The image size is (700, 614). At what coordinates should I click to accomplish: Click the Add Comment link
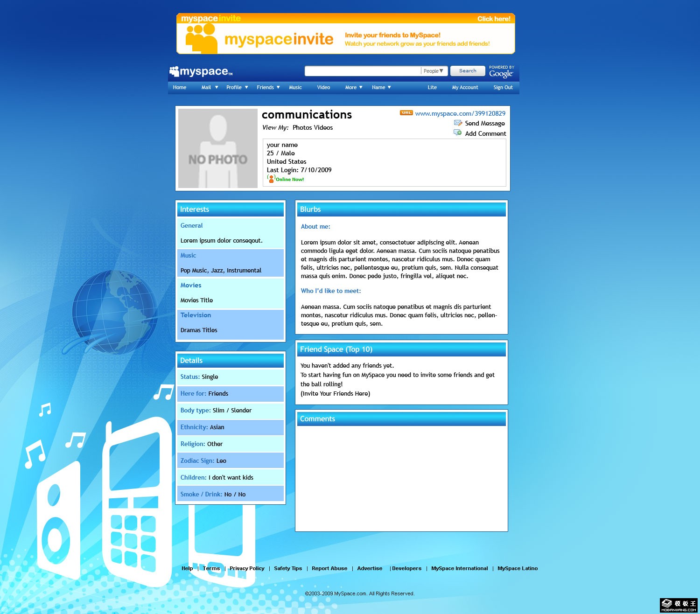(485, 133)
